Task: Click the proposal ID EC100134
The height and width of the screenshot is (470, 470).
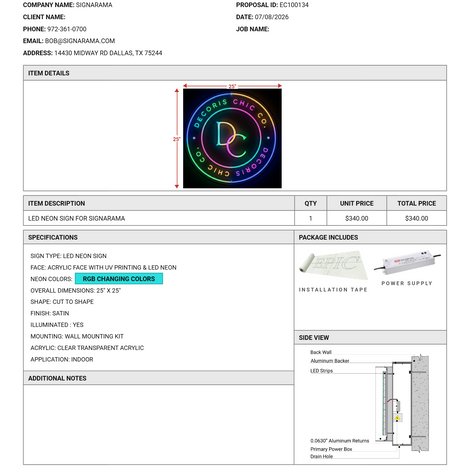Action: pyautogui.click(x=294, y=5)
